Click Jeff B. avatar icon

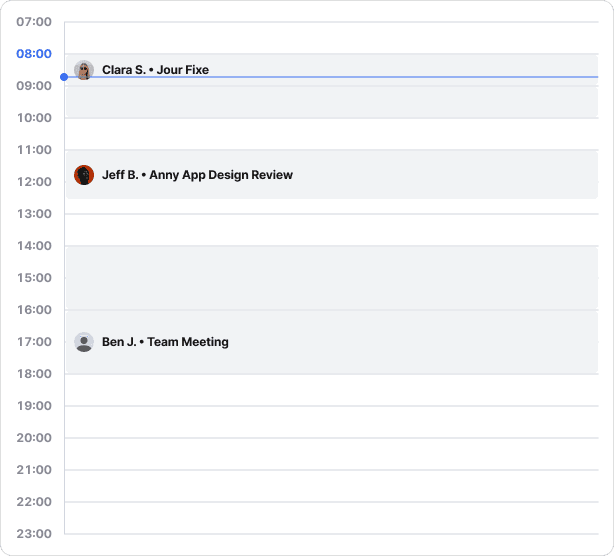coord(84,175)
